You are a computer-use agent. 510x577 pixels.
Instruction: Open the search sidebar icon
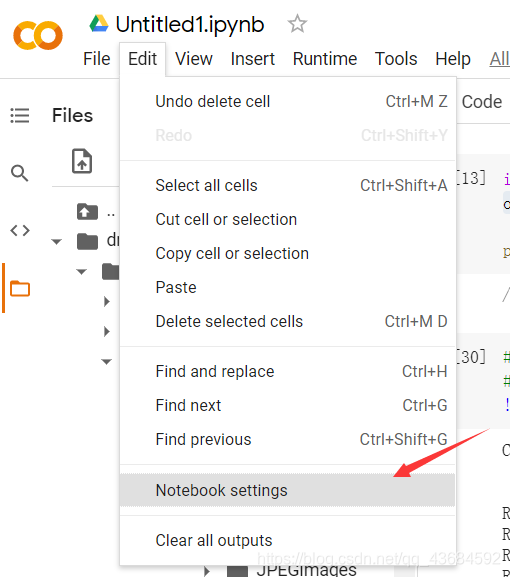pos(20,173)
